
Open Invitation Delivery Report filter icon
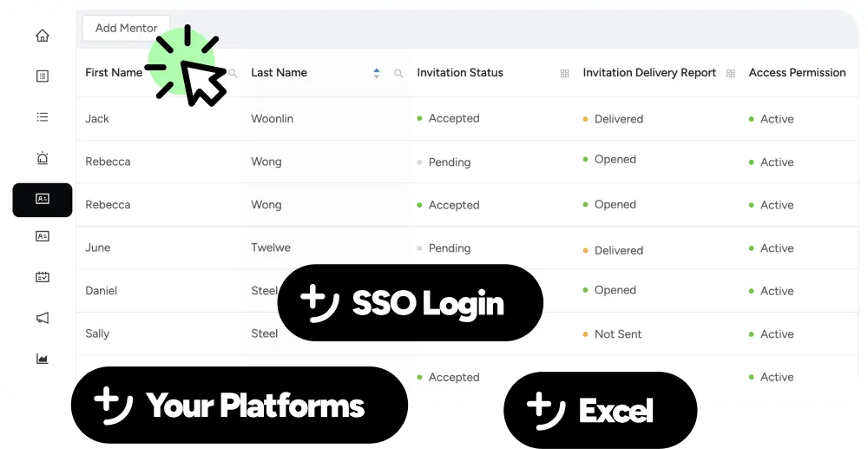click(731, 73)
